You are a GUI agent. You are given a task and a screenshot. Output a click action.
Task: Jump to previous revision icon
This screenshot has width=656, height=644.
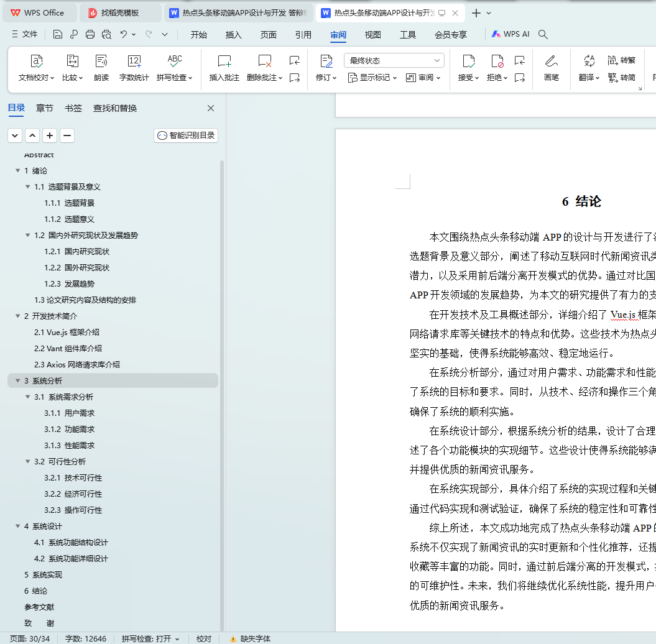tap(520, 61)
